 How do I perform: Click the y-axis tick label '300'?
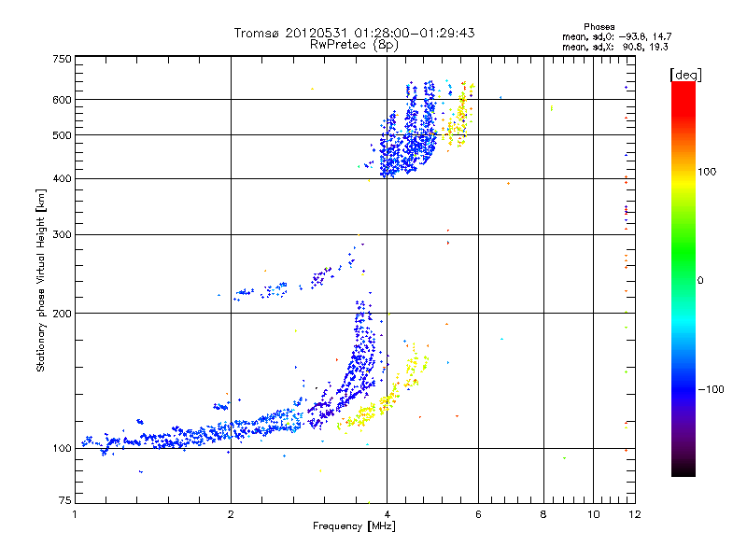[x=63, y=235]
